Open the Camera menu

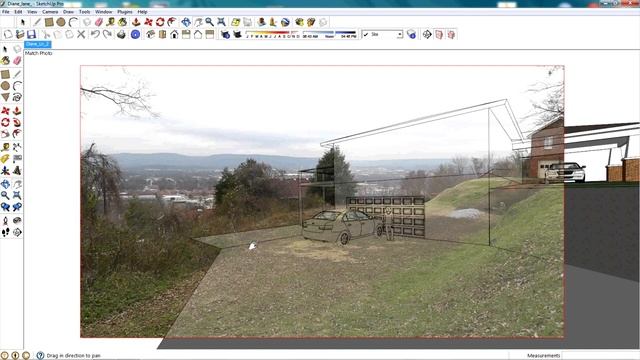pyautogui.click(x=50, y=12)
